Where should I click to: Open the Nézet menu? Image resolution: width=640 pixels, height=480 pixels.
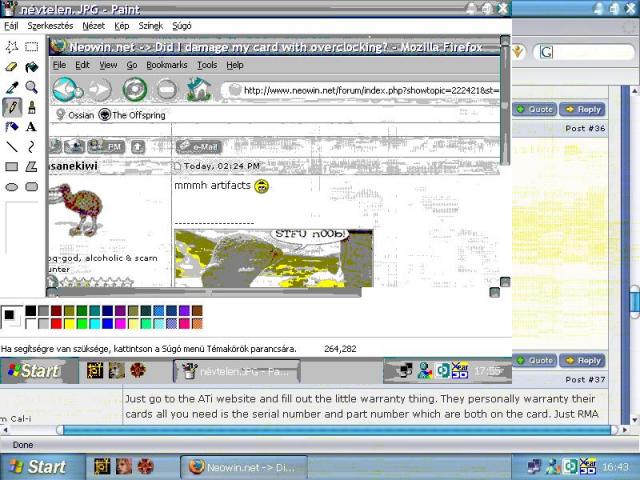pos(93,26)
